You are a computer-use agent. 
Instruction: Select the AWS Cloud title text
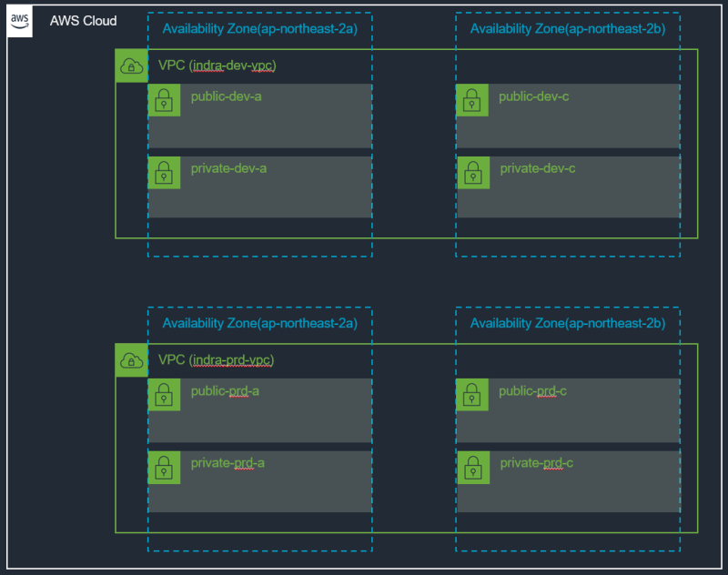click(x=82, y=21)
